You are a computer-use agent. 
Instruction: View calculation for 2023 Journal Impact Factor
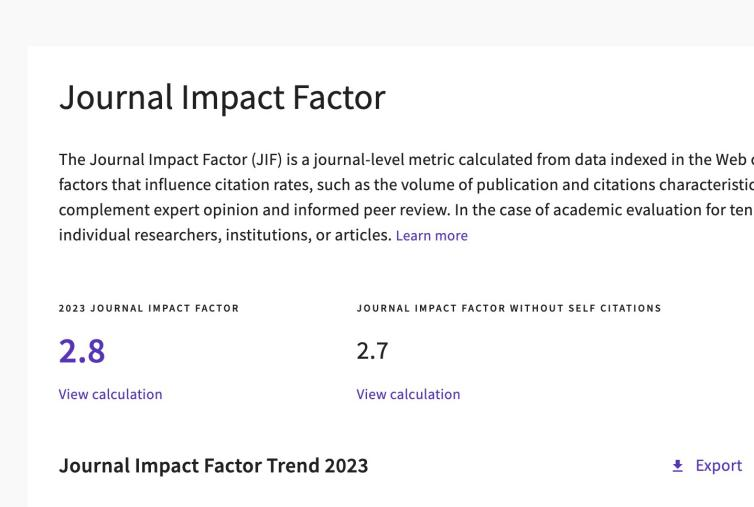[x=110, y=394]
